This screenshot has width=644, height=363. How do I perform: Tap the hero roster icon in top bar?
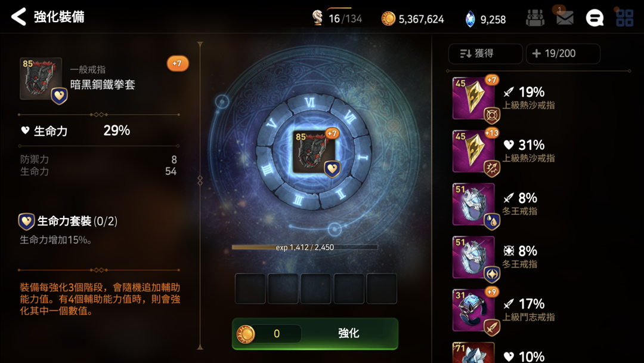click(x=535, y=18)
